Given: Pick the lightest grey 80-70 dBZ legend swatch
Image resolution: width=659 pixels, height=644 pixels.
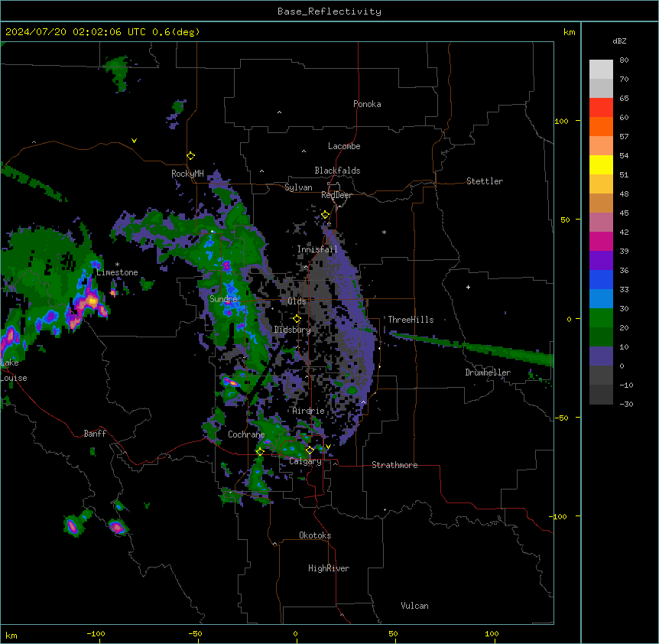Looking at the screenshot, I should (601, 70).
